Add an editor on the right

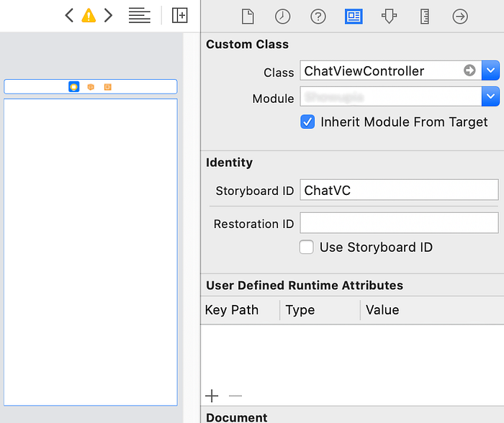tap(180, 15)
